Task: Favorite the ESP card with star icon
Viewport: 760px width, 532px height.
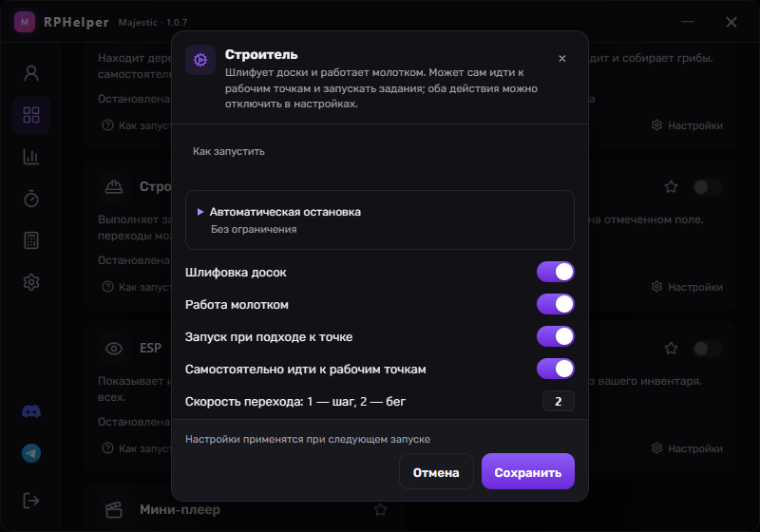Action: pos(672,348)
